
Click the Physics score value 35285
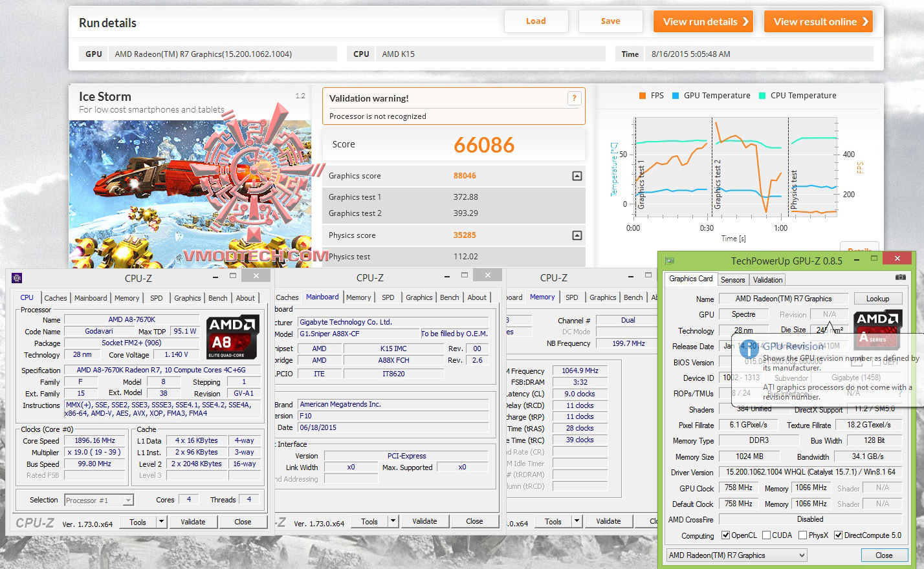click(465, 235)
